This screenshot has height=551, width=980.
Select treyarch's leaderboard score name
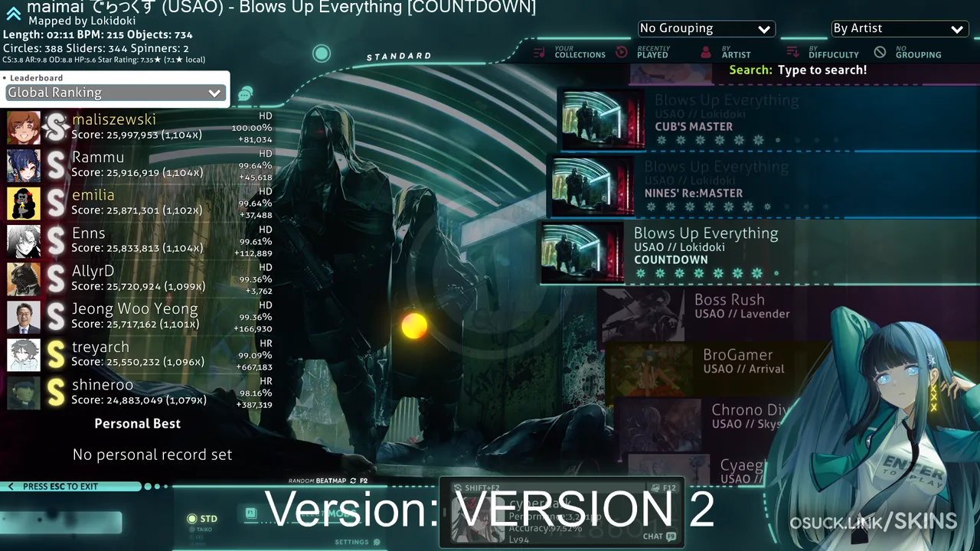click(x=100, y=347)
